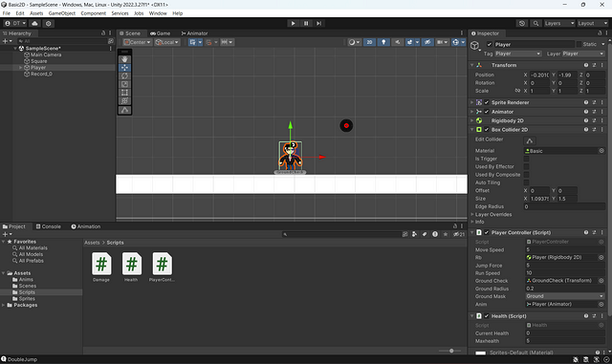Screen dimensions: 612x364
Task: Pick Material object selector circle
Action: (x=601, y=151)
